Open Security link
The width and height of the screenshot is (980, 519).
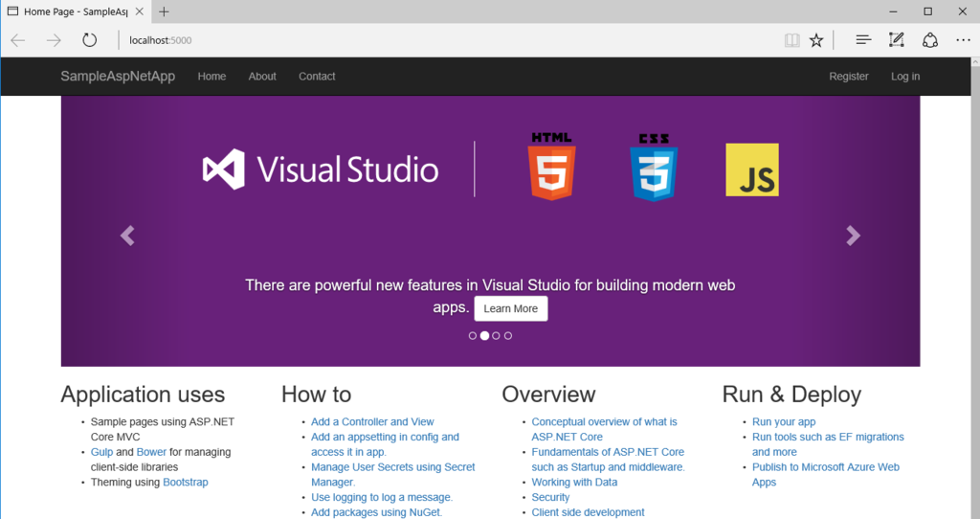pos(550,497)
